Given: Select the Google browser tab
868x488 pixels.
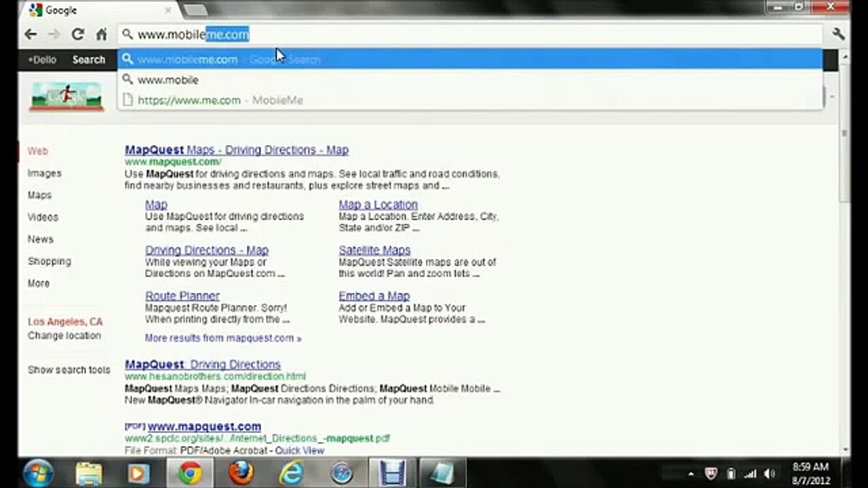Looking at the screenshot, I should [100, 10].
